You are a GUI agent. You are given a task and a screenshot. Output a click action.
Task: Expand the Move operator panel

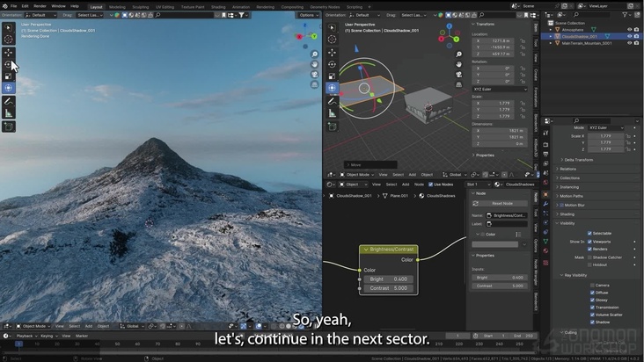370,165
